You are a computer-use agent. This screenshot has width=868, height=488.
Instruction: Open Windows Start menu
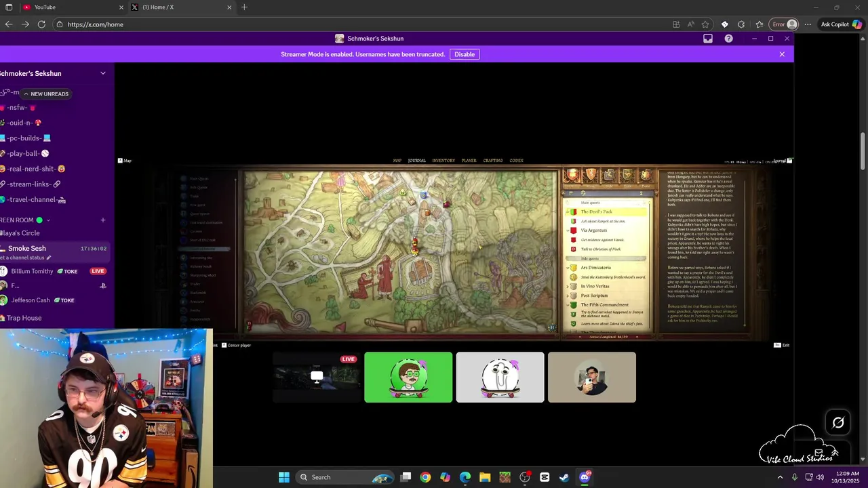284,477
